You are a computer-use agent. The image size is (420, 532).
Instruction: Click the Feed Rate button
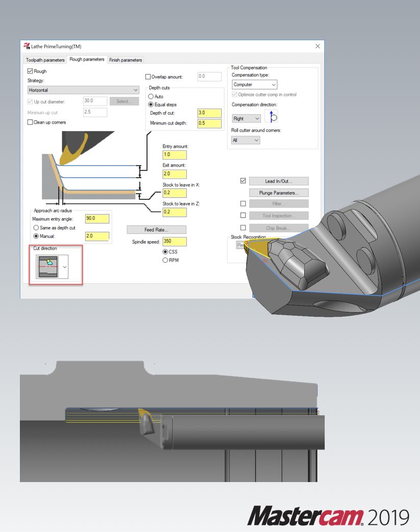click(156, 230)
